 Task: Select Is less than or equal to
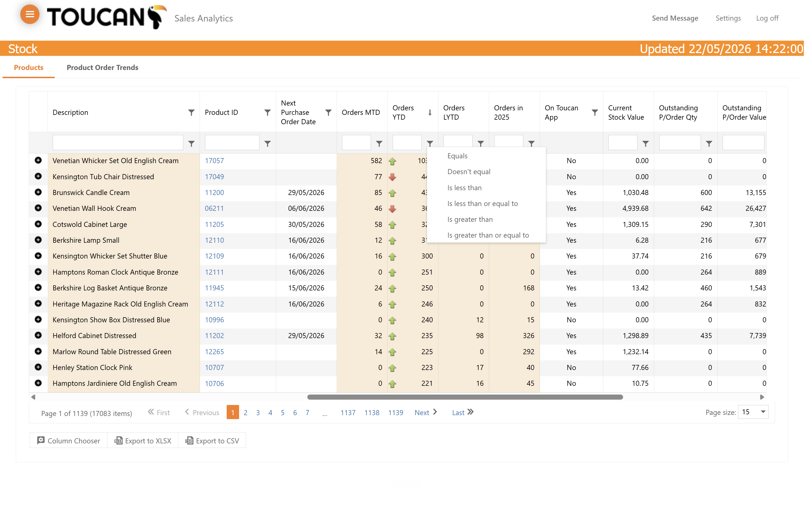click(486, 203)
